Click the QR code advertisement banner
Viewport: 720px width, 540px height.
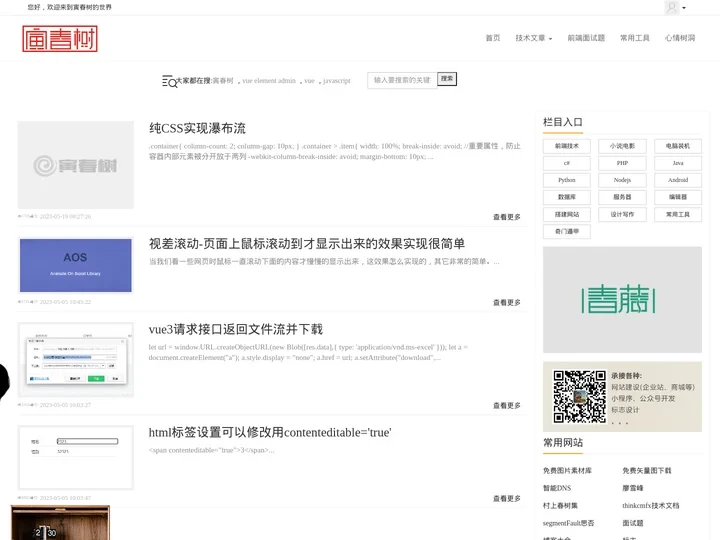(622, 397)
